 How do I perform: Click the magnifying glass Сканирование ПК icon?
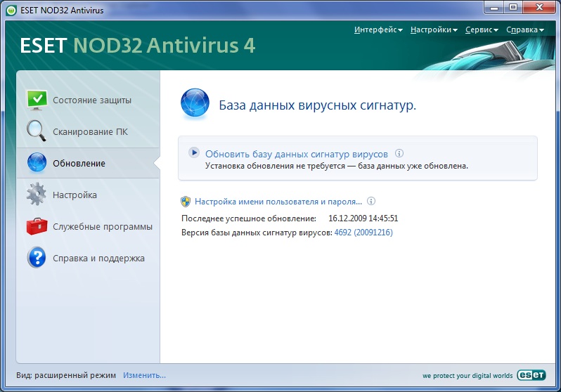(x=37, y=131)
